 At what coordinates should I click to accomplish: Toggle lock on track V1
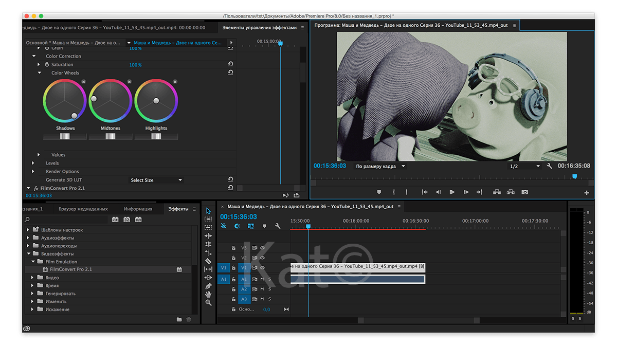(x=233, y=268)
